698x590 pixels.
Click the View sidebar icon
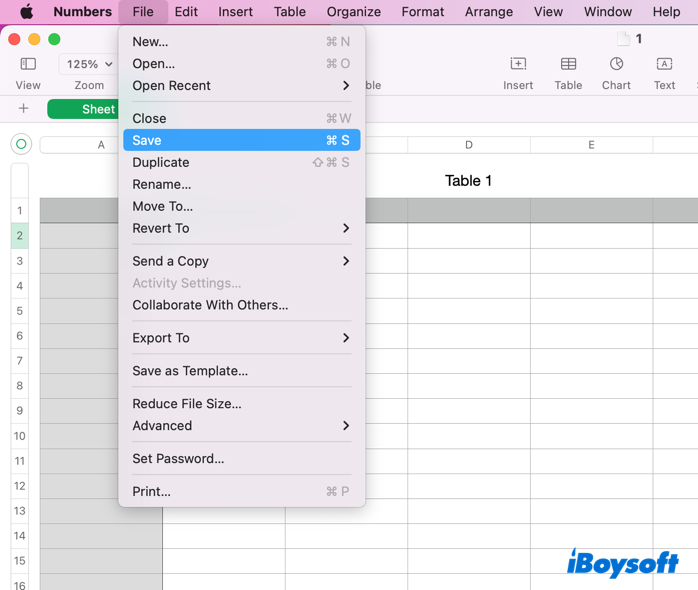pyautogui.click(x=28, y=65)
